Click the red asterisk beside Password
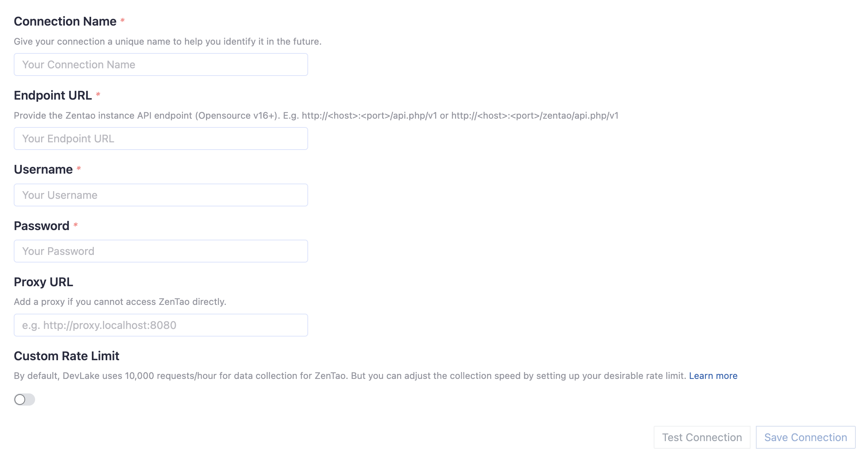Viewport: 868px width, 464px height. (x=76, y=225)
